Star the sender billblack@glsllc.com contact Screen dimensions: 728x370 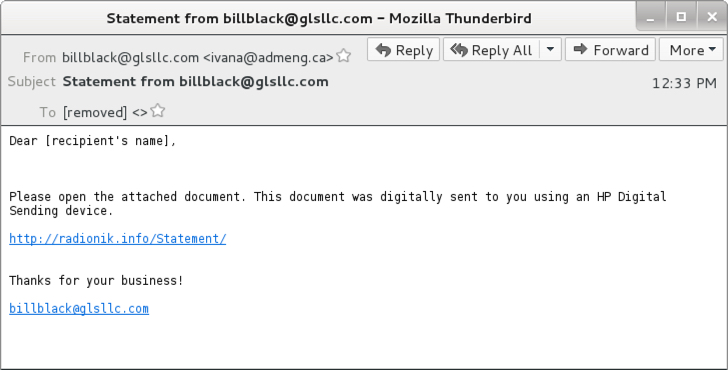pos(344,56)
